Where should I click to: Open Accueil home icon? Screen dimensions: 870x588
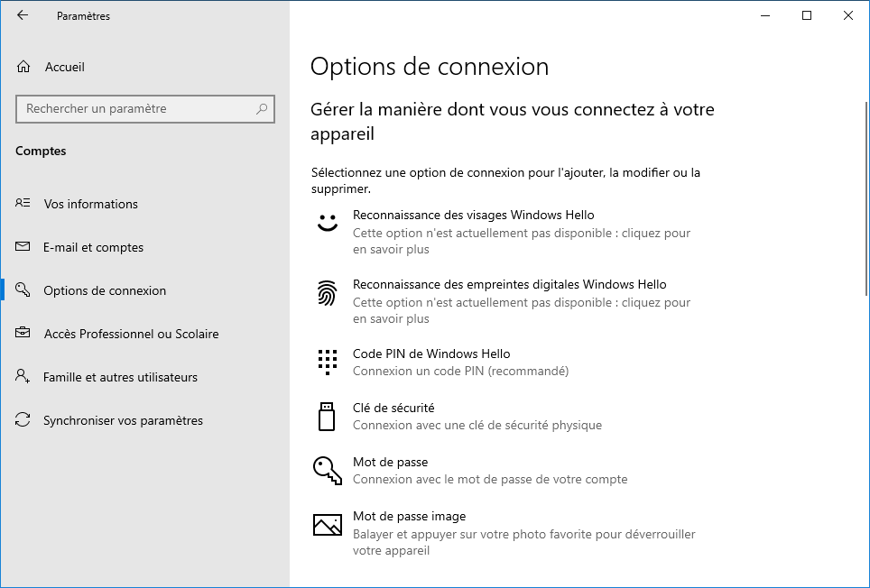tap(23, 67)
